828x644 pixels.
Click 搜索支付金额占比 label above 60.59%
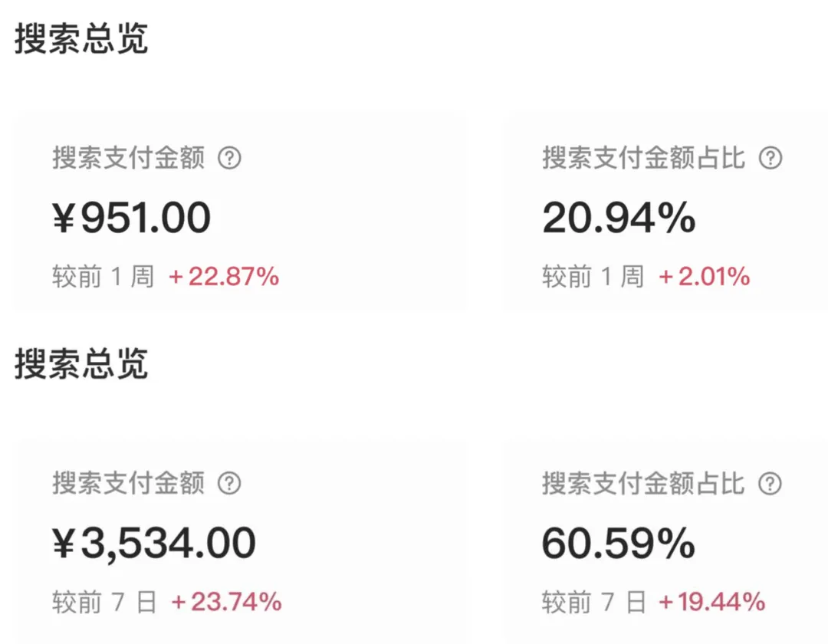coord(644,484)
